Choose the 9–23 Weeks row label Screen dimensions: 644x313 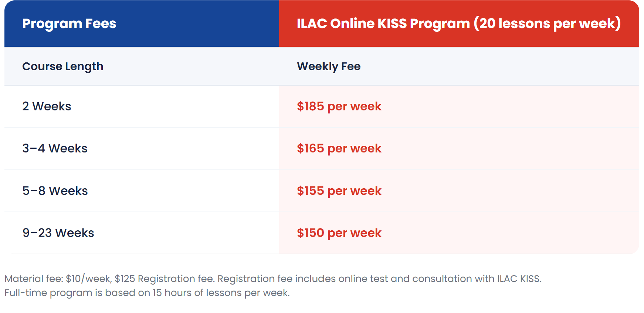pyautogui.click(x=58, y=233)
